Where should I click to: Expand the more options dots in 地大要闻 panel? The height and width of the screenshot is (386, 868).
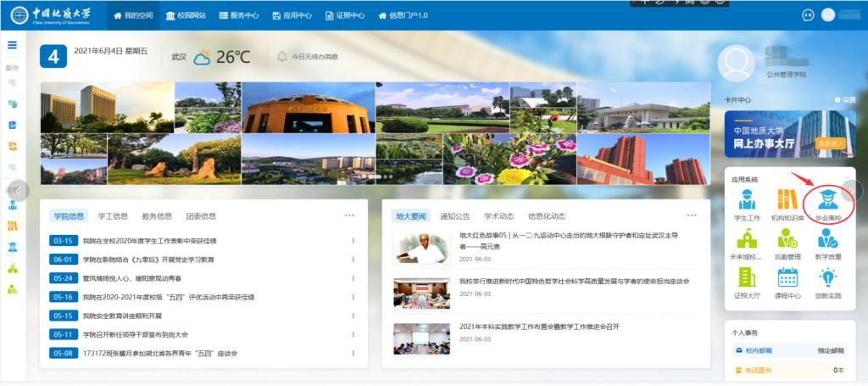click(691, 215)
